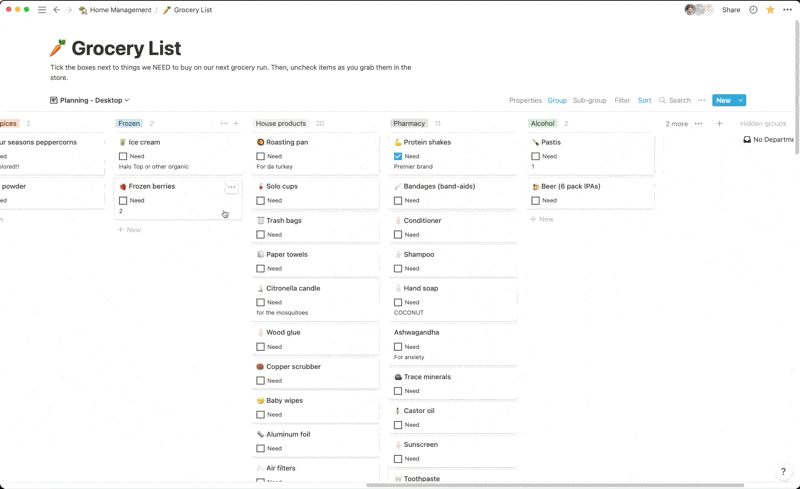Viewport: 800px width, 489px height.
Task: Open the Group menu option
Action: (557, 100)
